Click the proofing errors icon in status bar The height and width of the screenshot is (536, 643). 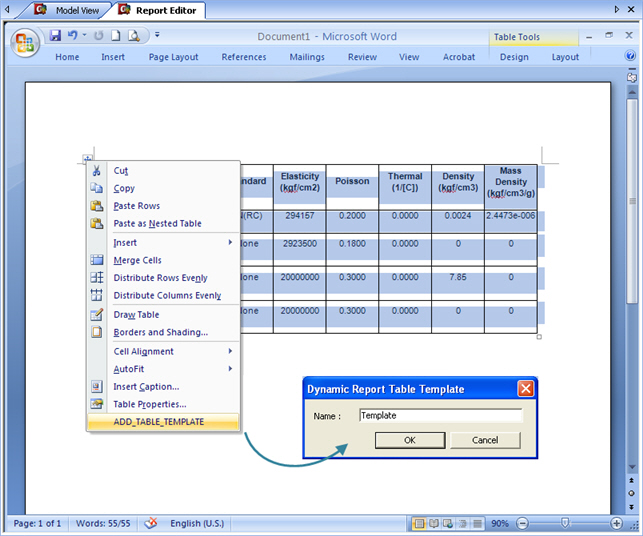[x=151, y=523]
